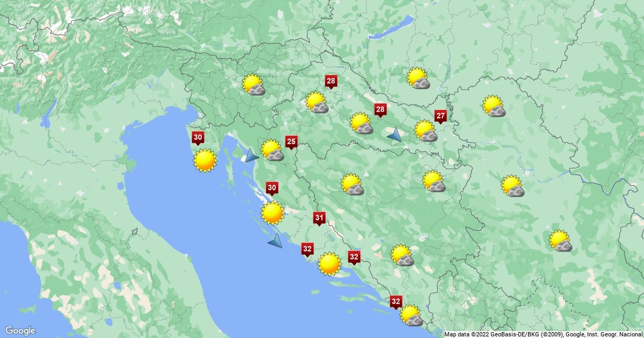Select the 28 marker nearest the inland wind arrow
644x338 pixels.
point(380,111)
